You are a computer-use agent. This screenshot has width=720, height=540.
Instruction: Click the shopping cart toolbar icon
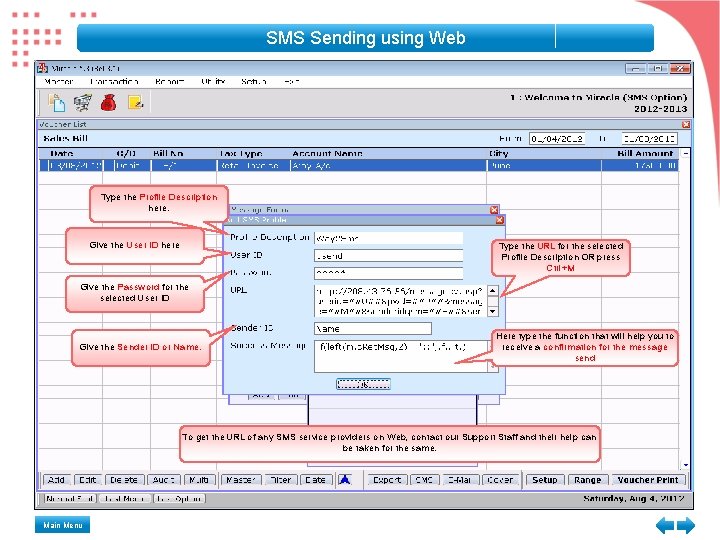[83, 102]
